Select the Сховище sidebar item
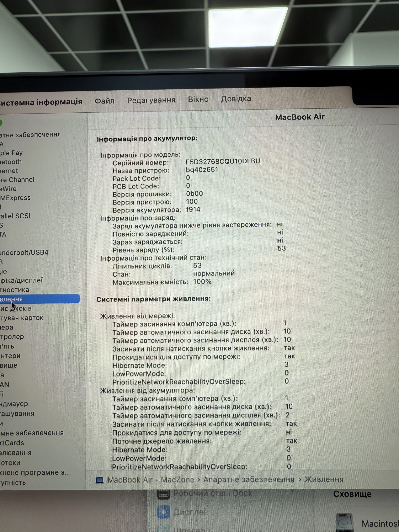 pos(9,366)
